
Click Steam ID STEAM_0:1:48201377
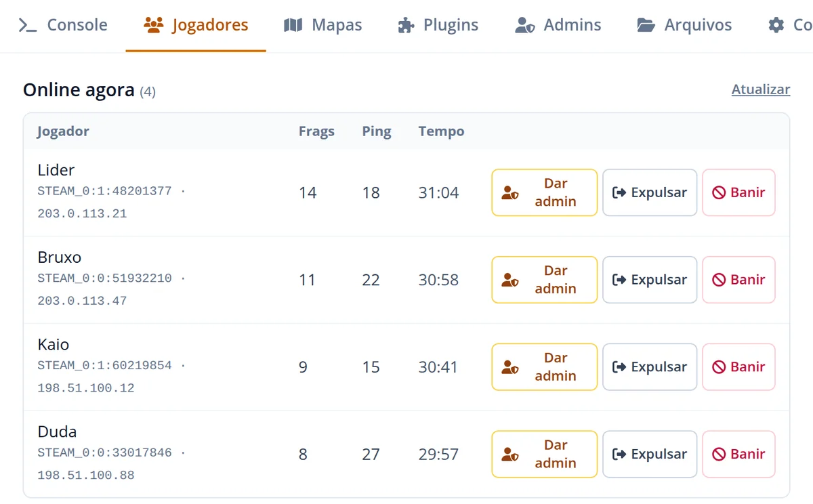pyautogui.click(x=104, y=191)
